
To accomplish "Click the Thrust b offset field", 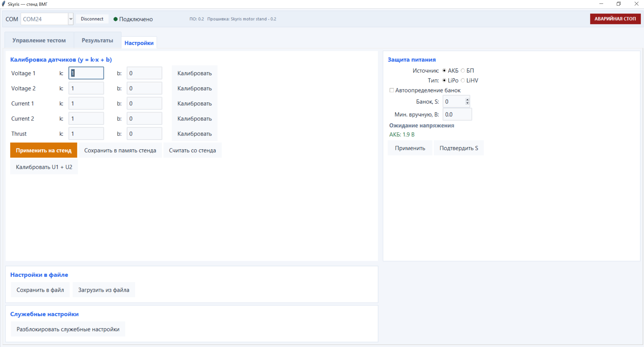I will (x=144, y=134).
